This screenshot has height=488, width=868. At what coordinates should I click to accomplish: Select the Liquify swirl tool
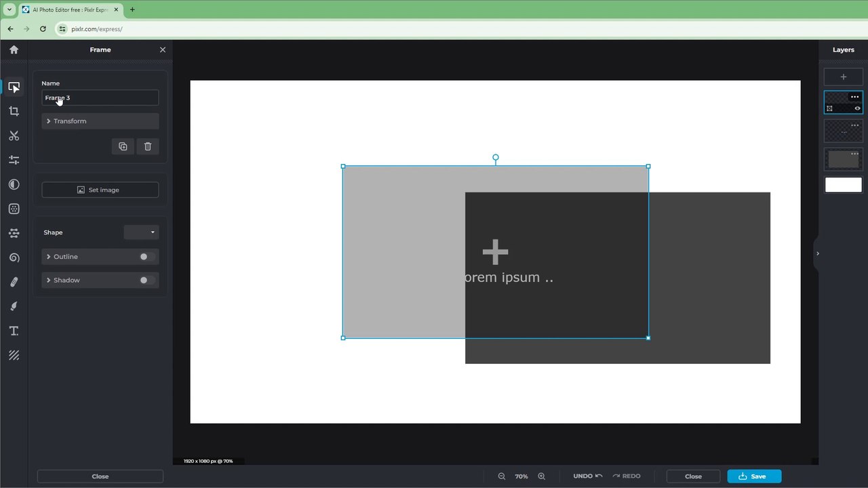tap(14, 258)
